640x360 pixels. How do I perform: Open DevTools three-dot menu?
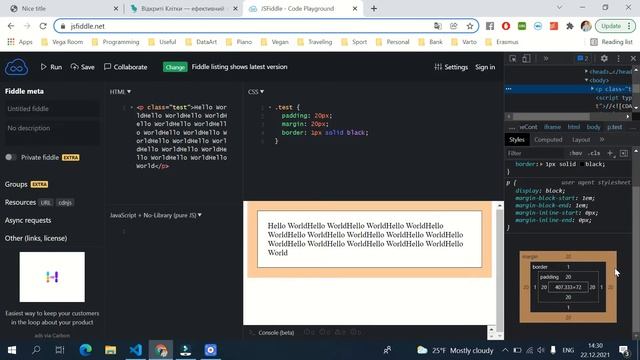tap(618, 59)
